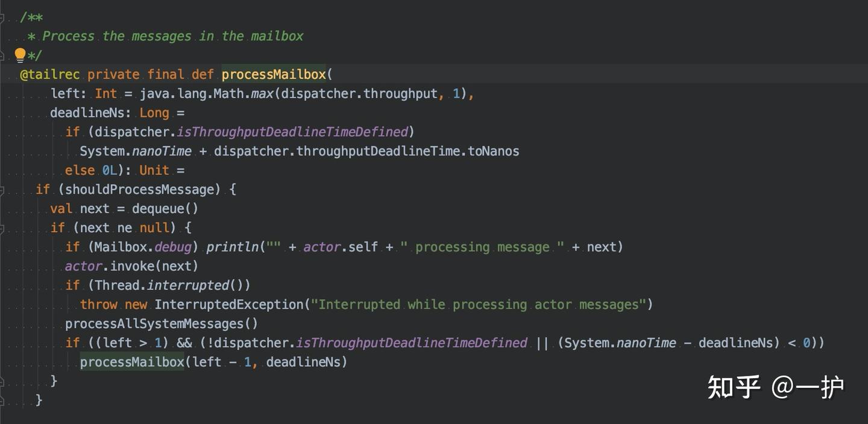Collapse the 'if (next ne null)' fold marker

[x=2, y=229]
